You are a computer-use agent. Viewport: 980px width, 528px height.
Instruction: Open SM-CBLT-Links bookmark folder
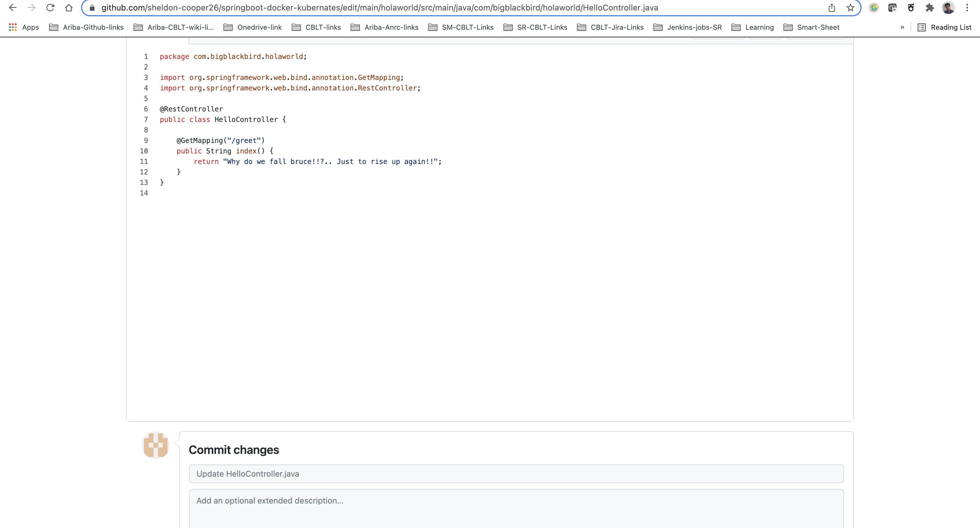coord(461,27)
